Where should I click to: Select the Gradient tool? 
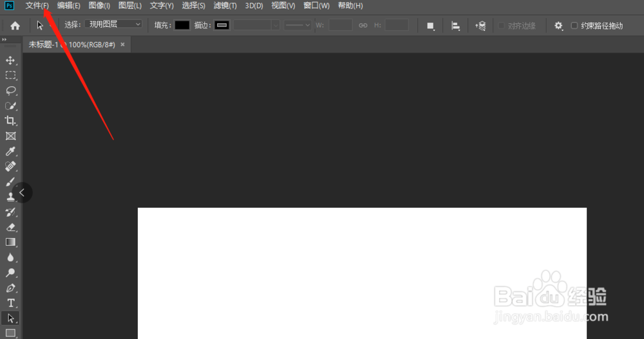tap(10, 242)
